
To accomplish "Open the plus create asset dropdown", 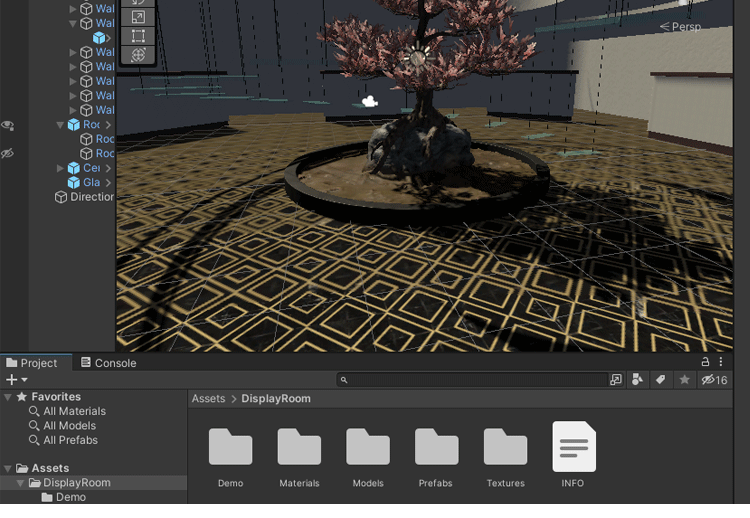I will (x=16, y=380).
